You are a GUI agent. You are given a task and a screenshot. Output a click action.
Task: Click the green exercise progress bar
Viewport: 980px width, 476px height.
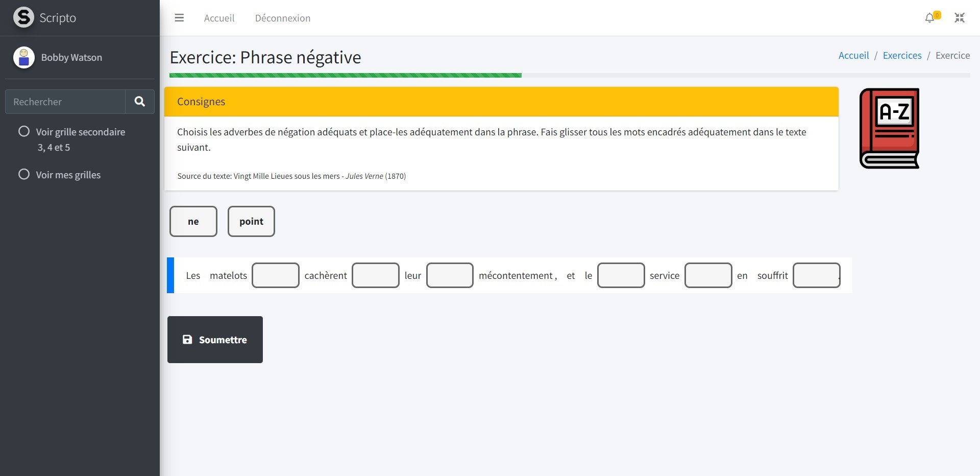(x=345, y=76)
